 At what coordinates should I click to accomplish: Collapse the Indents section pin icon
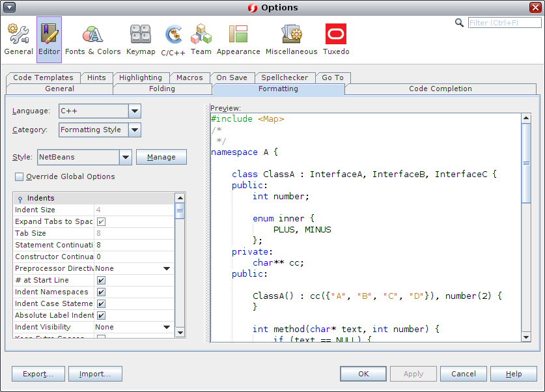click(x=20, y=199)
